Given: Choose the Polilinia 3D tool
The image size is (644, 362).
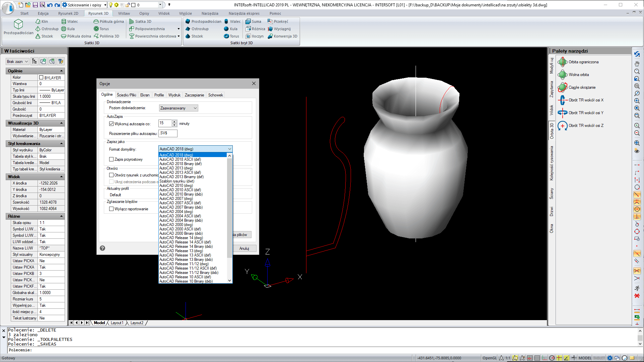Looking at the screenshot, I should [106, 36].
